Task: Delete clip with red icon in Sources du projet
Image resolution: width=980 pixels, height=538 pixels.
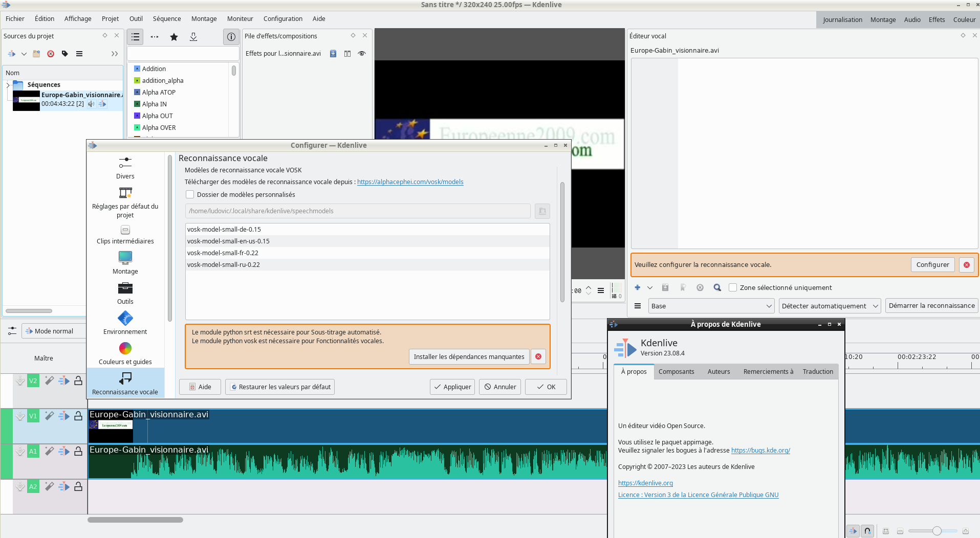Action: pos(51,54)
